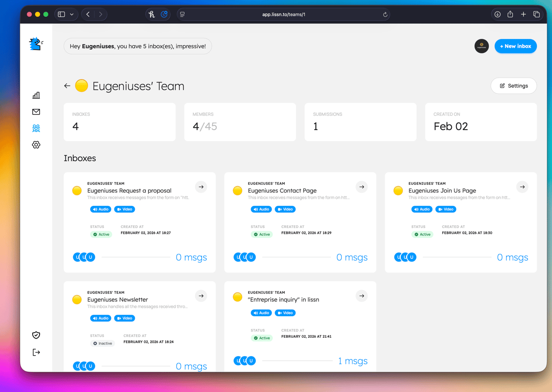Open the settings gear sidebar icon
The height and width of the screenshot is (392, 552).
tap(36, 145)
